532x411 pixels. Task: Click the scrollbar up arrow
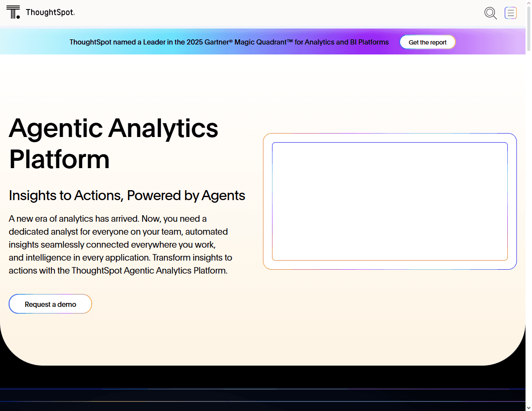click(x=529, y=3)
